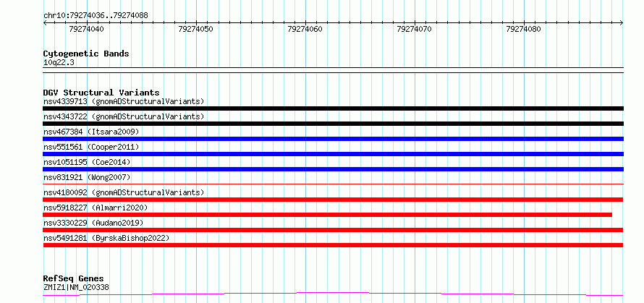Click the DGV Structural Variants track title
The height and width of the screenshot is (303, 644).
[101, 93]
